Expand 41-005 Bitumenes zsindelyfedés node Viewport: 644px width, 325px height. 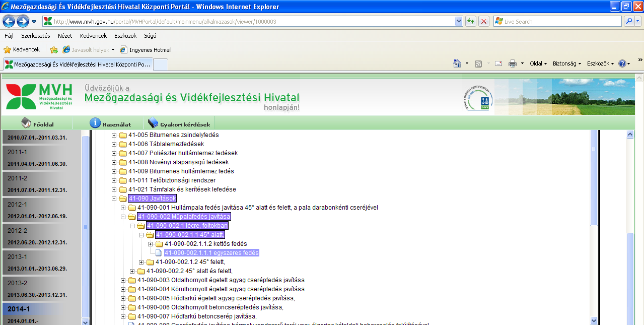click(114, 135)
